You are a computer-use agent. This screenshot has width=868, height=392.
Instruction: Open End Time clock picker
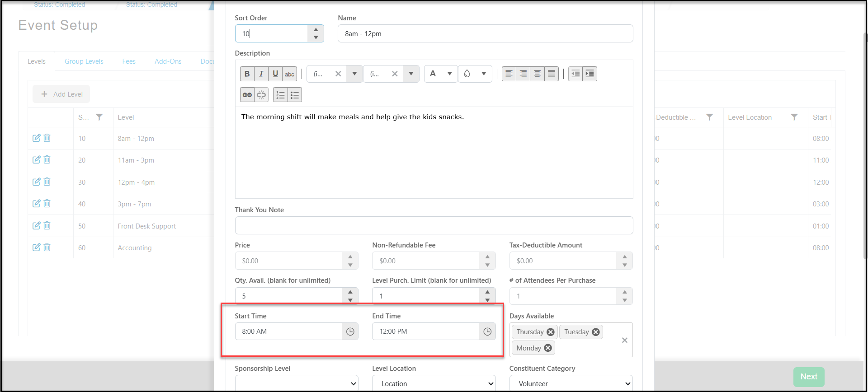pyautogui.click(x=487, y=331)
